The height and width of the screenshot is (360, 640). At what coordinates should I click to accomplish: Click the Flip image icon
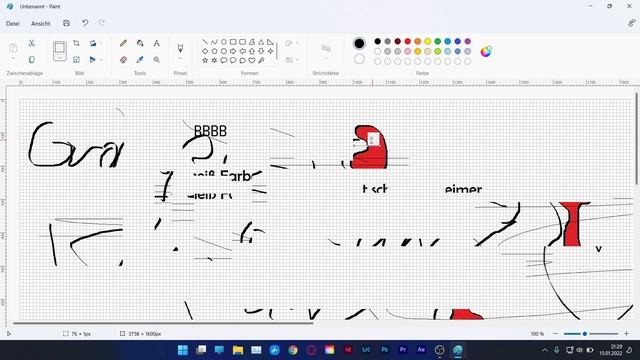click(93, 60)
